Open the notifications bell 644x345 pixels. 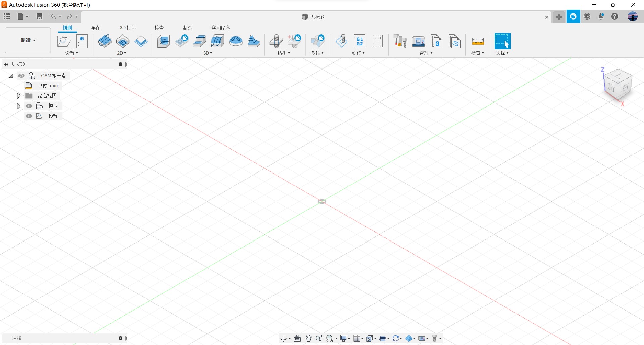pyautogui.click(x=601, y=16)
